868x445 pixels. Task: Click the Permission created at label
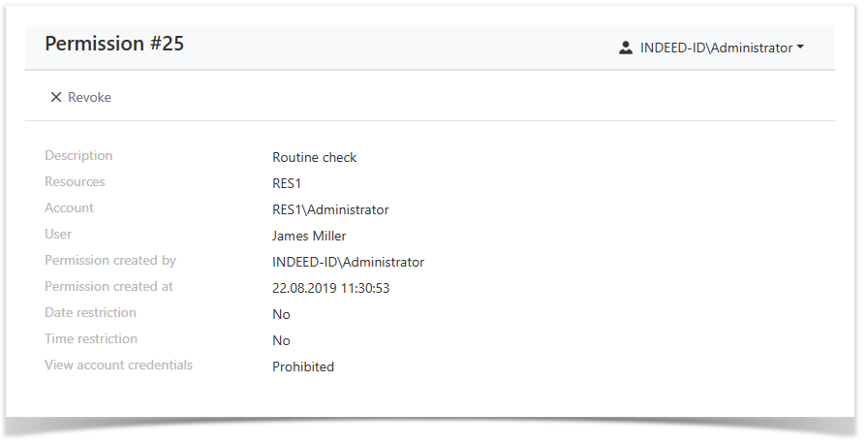pyautogui.click(x=108, y=286)
